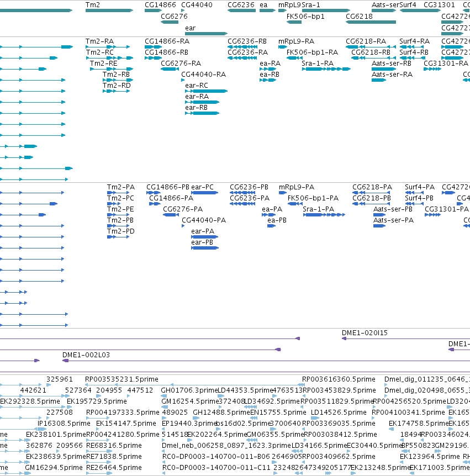470x476 pixels.
Task: Click the CG44040-PA protein label
Action: pyautogui.click(x=204, y=220)
